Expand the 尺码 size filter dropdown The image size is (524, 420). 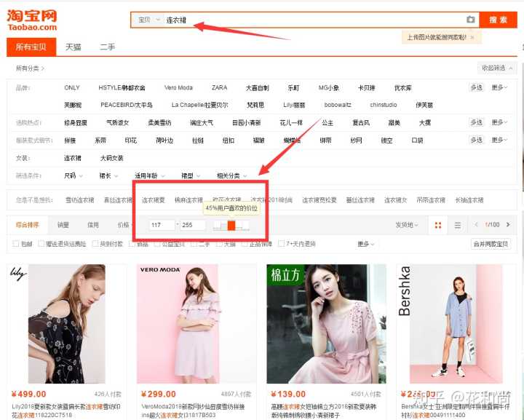pyautogui.click(x=74, y=175)
